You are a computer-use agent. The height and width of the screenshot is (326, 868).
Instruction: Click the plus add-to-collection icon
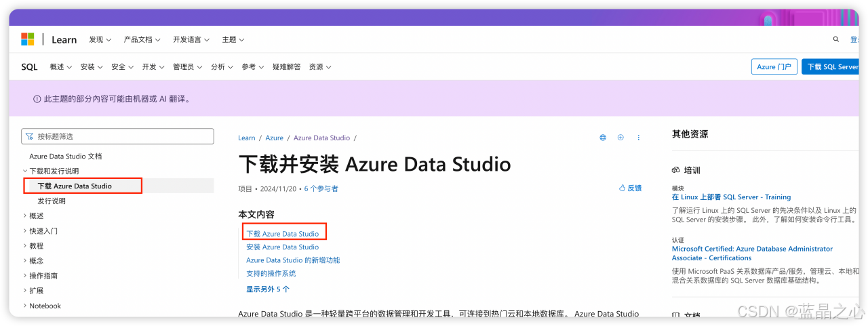620,138
